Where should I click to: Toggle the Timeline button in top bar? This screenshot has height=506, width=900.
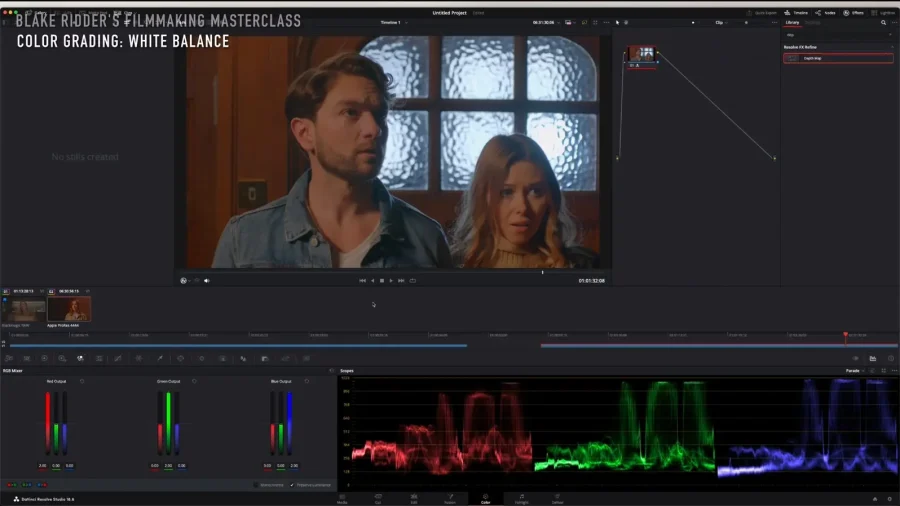(x=796, y=13)
